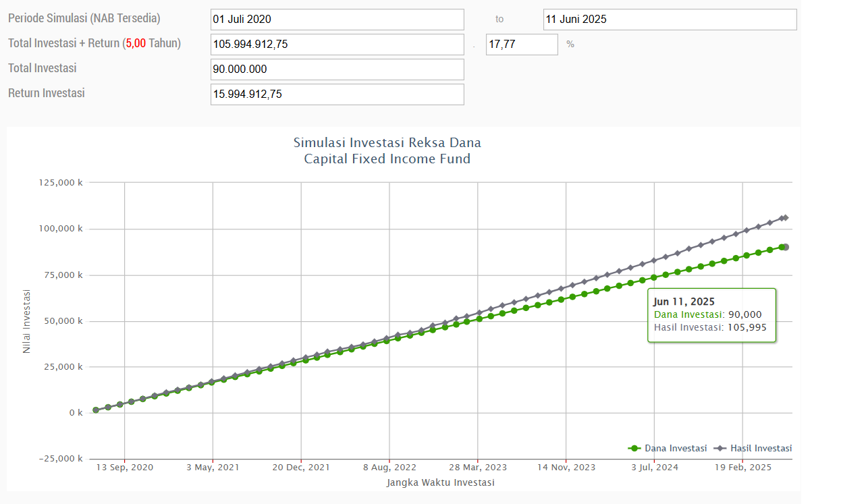
Task: Toggle the Hasil Investasi legend series
Action: click(x=753, y=448)
